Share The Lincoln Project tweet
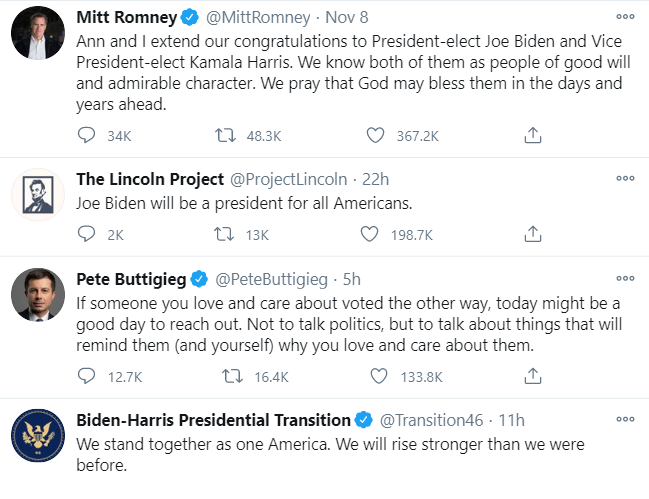This screenshot has height=499, width=649. tap(533, 234)
